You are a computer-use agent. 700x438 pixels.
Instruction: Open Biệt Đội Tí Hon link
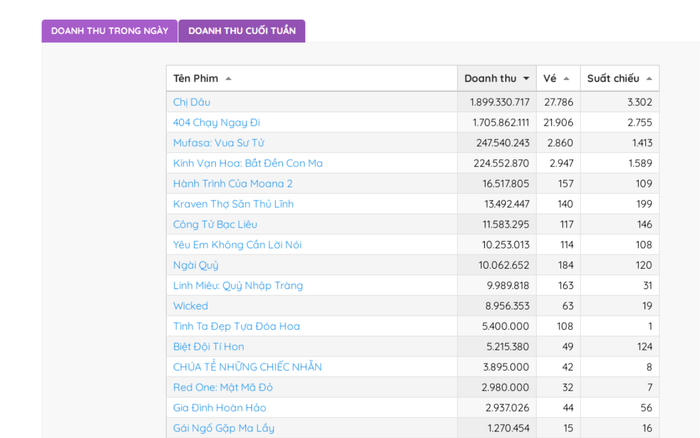[x=208, y=347]
